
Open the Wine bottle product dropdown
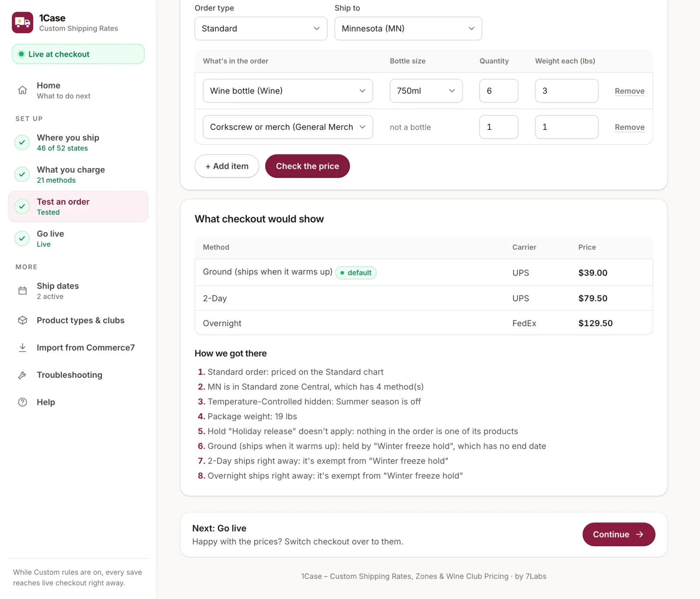coord(288,91)
